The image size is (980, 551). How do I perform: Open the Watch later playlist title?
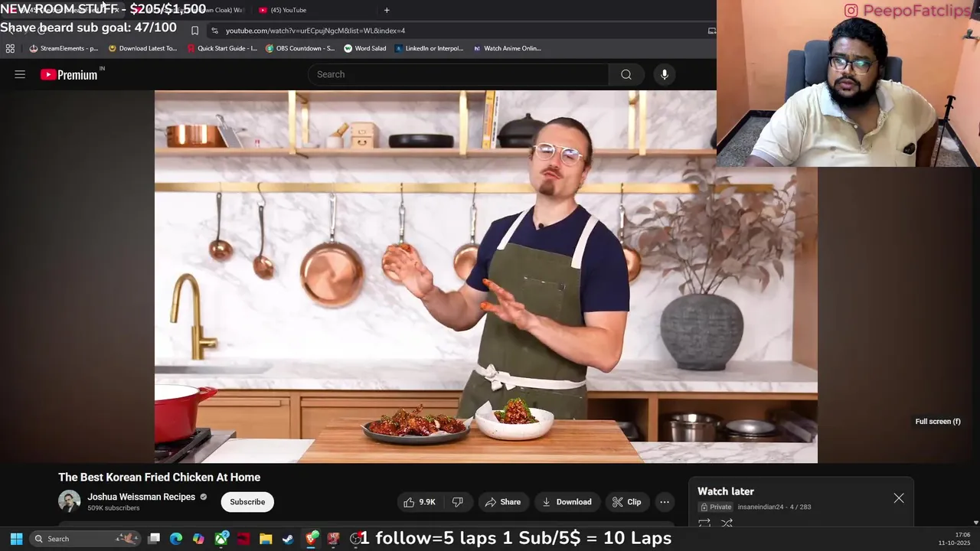coord(726,491)
